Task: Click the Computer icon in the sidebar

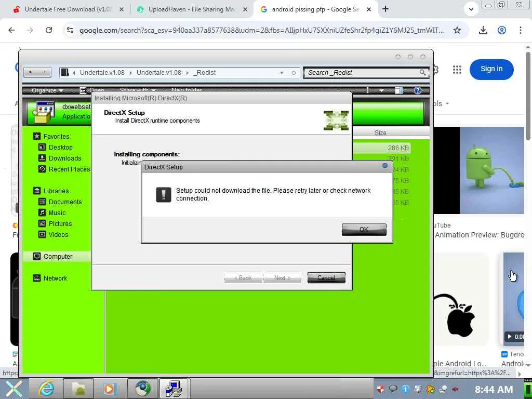Action: pyautogui.click(x=37, y=256)
